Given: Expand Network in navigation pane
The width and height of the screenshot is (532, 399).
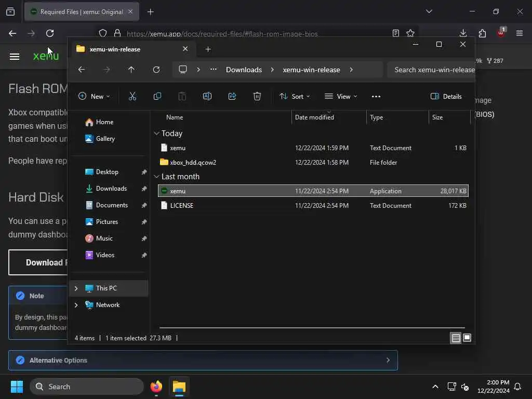Looking at the screenshot, I should (76, 305).
